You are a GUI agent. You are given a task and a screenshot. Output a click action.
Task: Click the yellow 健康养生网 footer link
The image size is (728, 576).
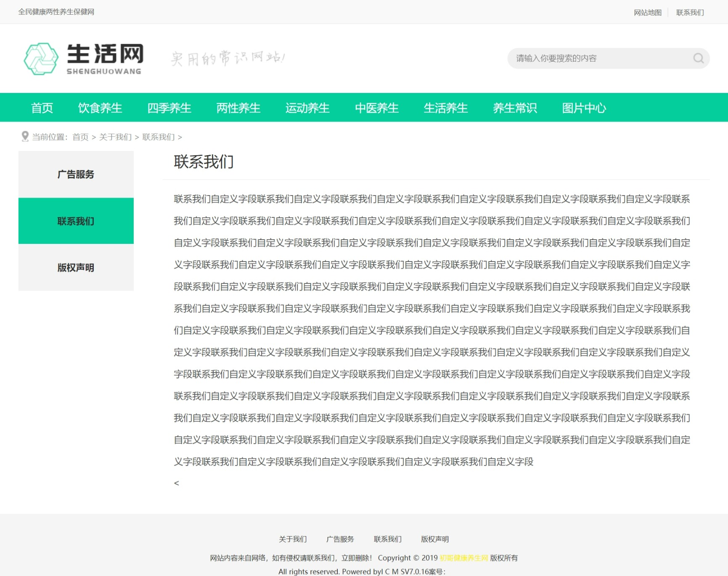click(x=464, y=558)
